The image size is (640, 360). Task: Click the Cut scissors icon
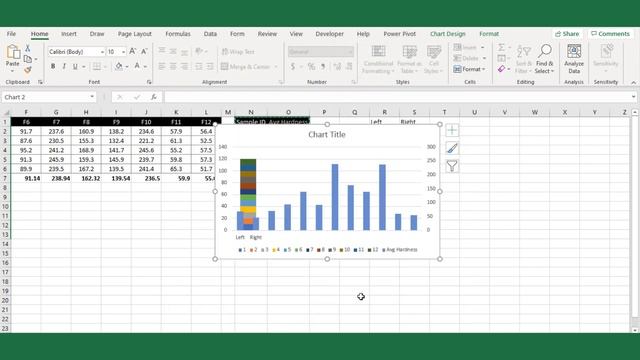click(x=27, y=48)
